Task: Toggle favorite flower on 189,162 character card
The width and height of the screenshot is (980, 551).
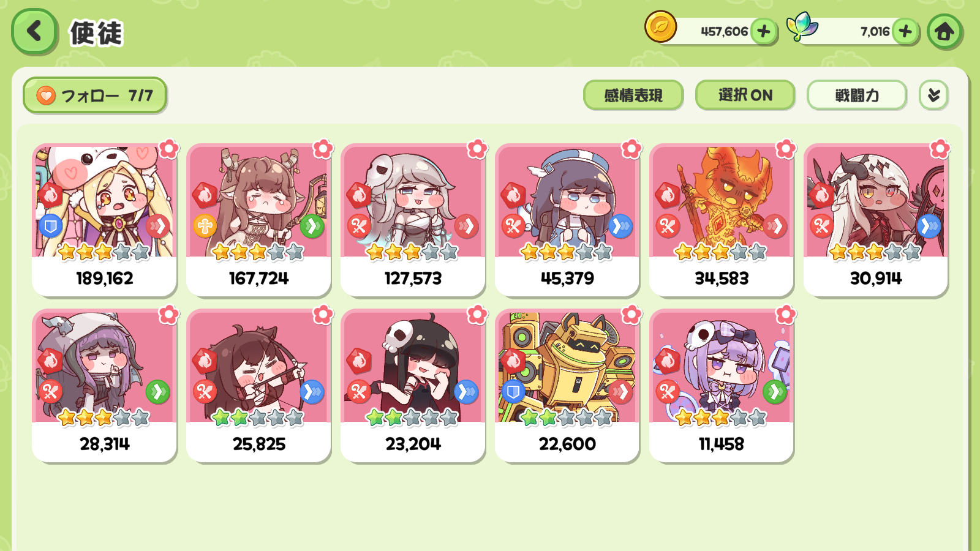Action: coord(168,149)
